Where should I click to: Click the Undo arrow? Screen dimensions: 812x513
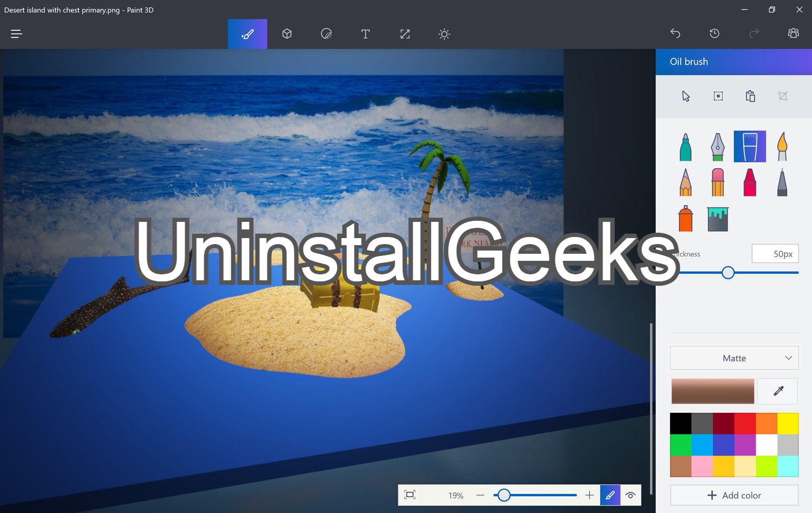click(675, 34)
